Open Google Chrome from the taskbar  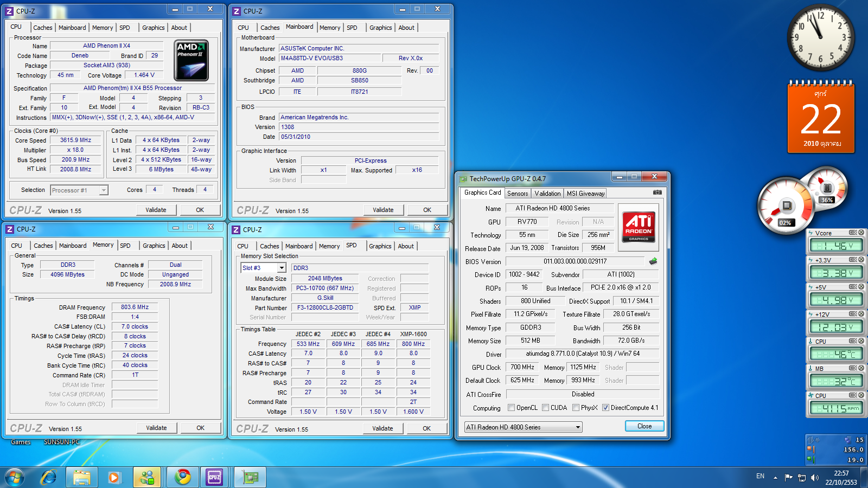[x=182, y=477]
